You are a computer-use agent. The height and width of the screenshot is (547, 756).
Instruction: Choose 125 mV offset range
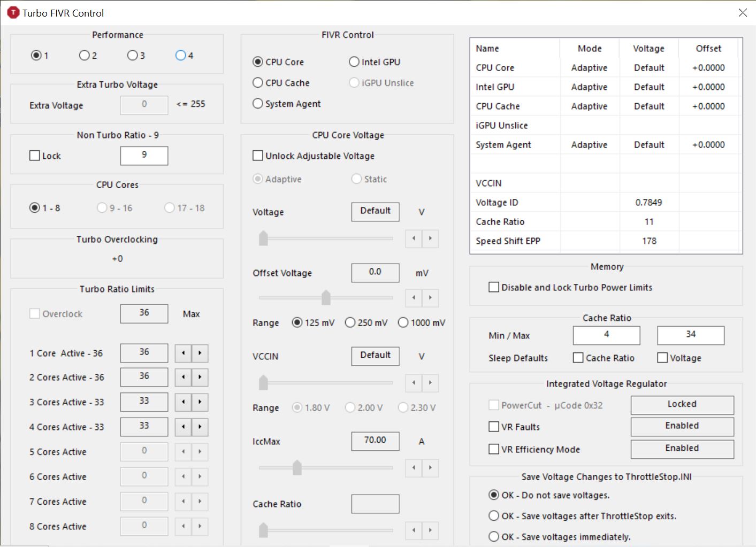(x=297, y=322)
